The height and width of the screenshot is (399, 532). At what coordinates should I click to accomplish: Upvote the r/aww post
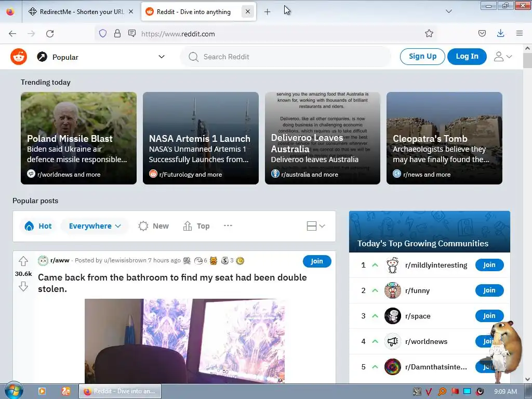[x=23, y=261]
